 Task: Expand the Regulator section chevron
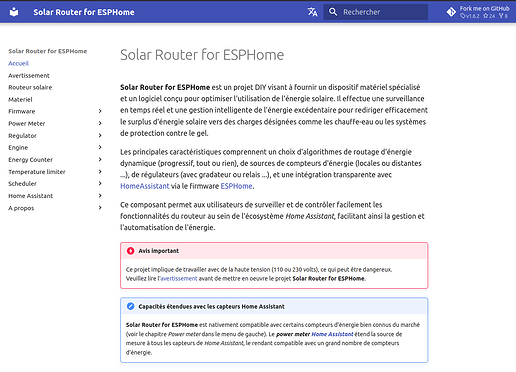tap(100, 135)
